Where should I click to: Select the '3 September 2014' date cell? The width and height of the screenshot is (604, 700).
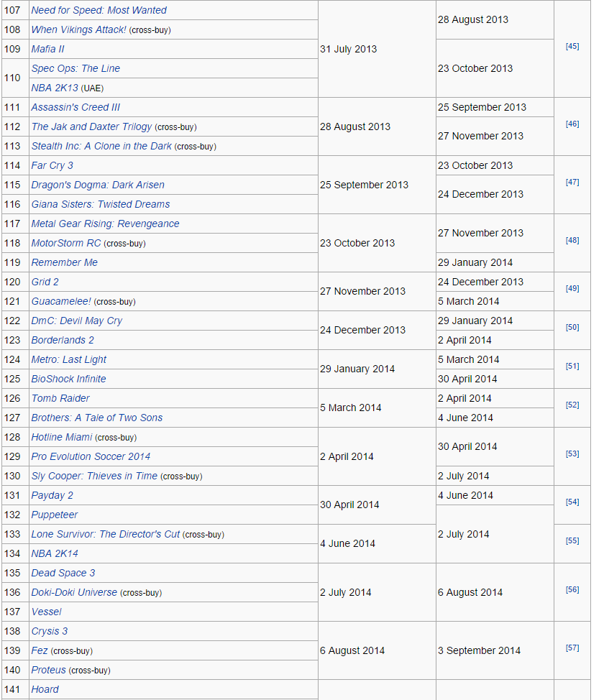click(495, 650)
